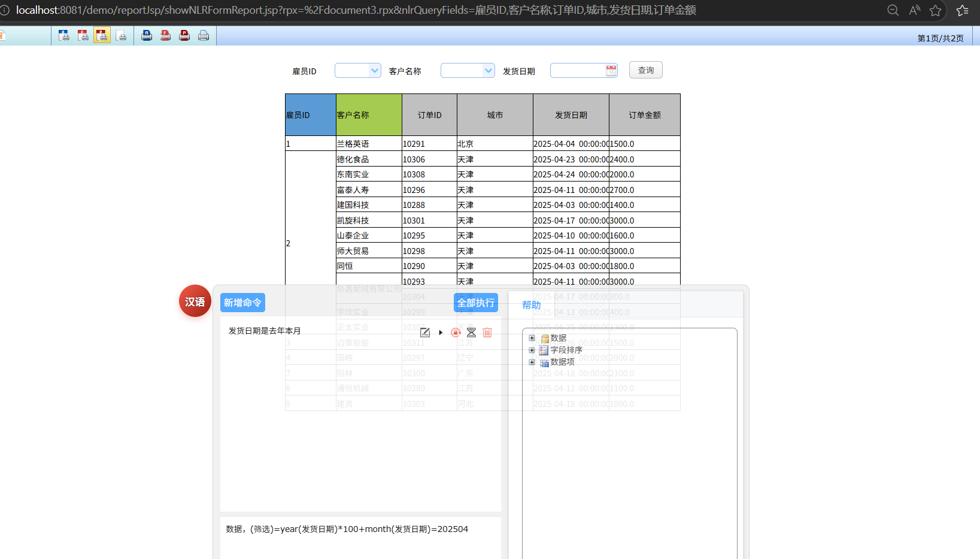The image size is (980, 559).
Task: Click the 新增命令 button
Action: (x=242, y=303)
